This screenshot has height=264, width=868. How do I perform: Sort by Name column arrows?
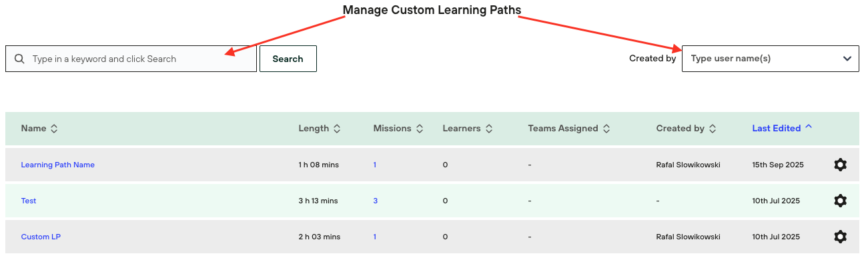54,129
